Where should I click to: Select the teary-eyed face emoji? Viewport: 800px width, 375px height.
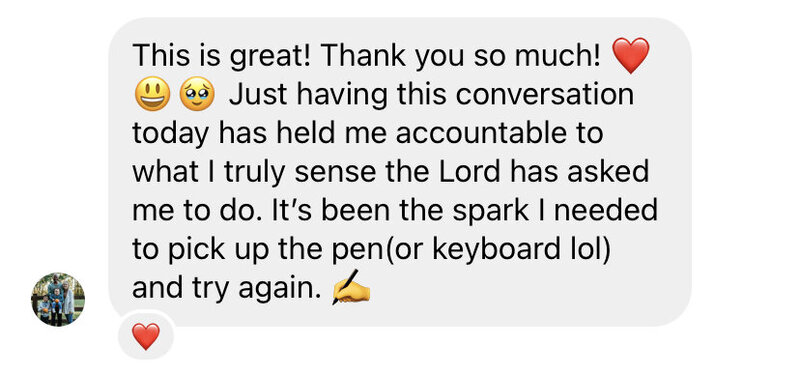tap(197, 94)
